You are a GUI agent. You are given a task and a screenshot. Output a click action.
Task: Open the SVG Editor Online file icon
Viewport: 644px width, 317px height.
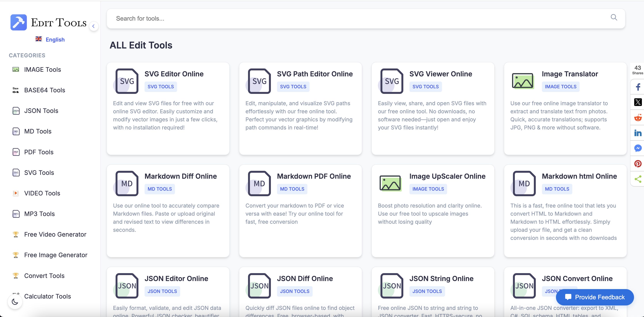tap(127, 81)
